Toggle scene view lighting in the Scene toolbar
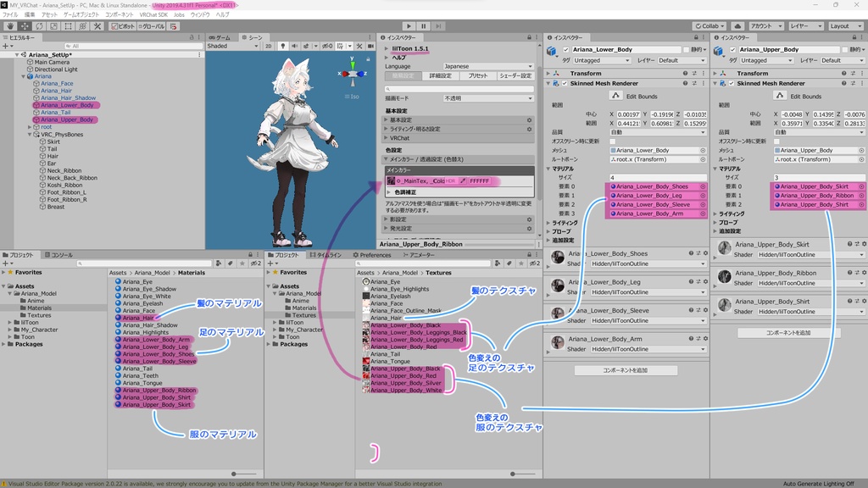868x488 pixels. (284, 45)
